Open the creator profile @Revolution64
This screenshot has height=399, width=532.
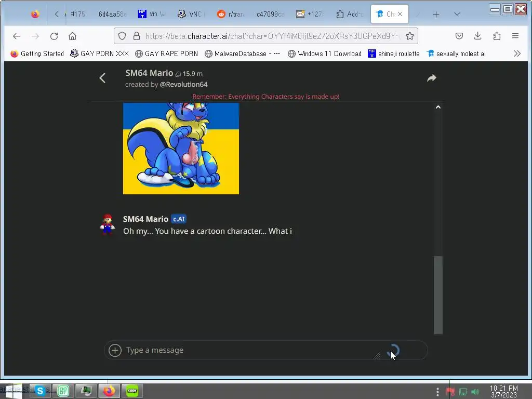tap(183, 85)
